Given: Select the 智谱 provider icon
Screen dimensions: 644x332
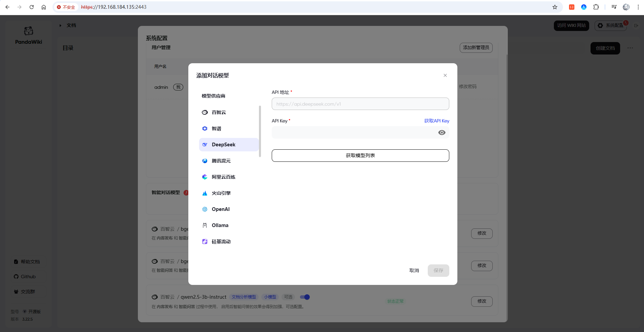Looking at the screenshot, I should (x=205, y=128).
